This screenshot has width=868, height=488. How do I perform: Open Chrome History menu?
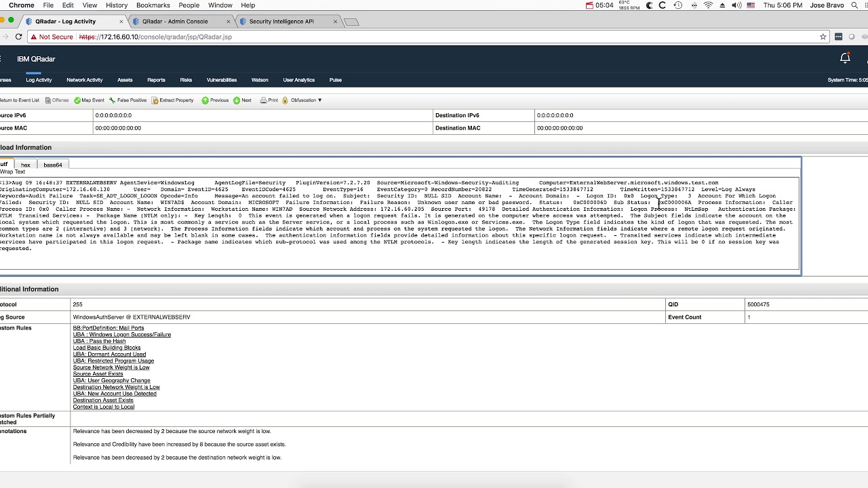pos(117,5)
